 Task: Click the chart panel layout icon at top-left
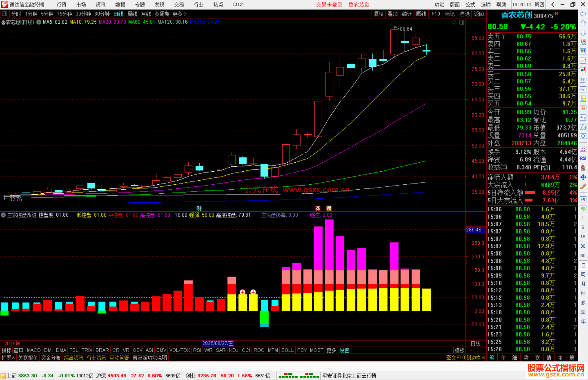click(4, 14)
